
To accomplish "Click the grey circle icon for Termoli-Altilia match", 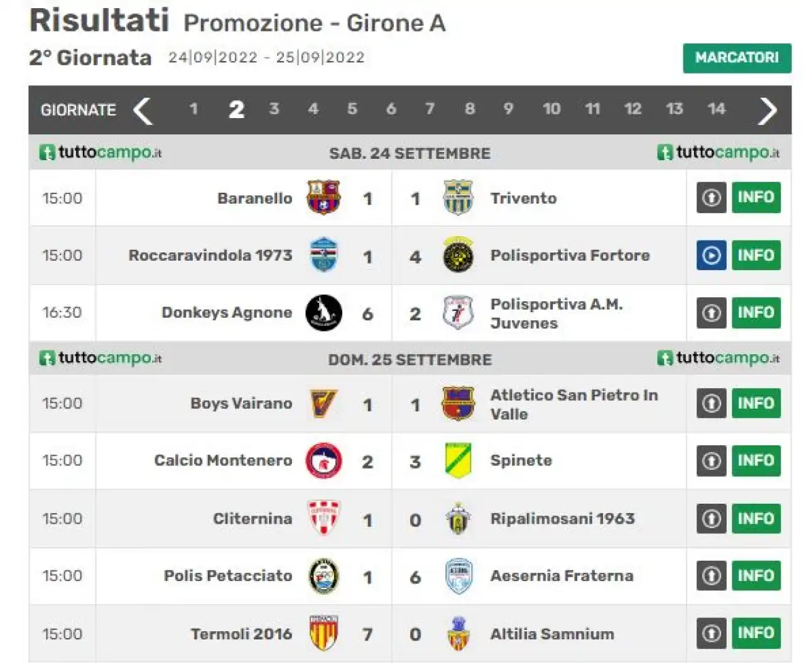I will (x=711, y=633).
